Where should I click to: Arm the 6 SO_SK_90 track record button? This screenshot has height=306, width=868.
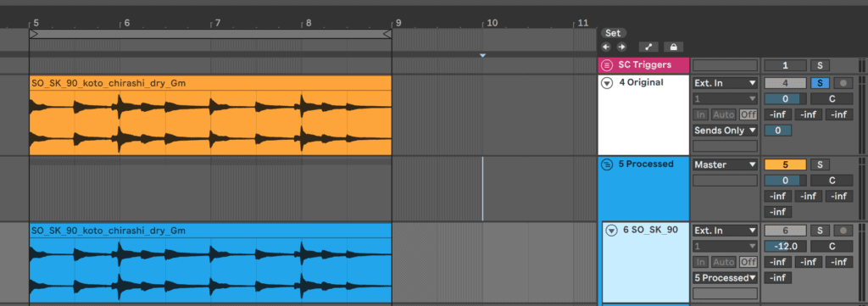pos(843,231)
